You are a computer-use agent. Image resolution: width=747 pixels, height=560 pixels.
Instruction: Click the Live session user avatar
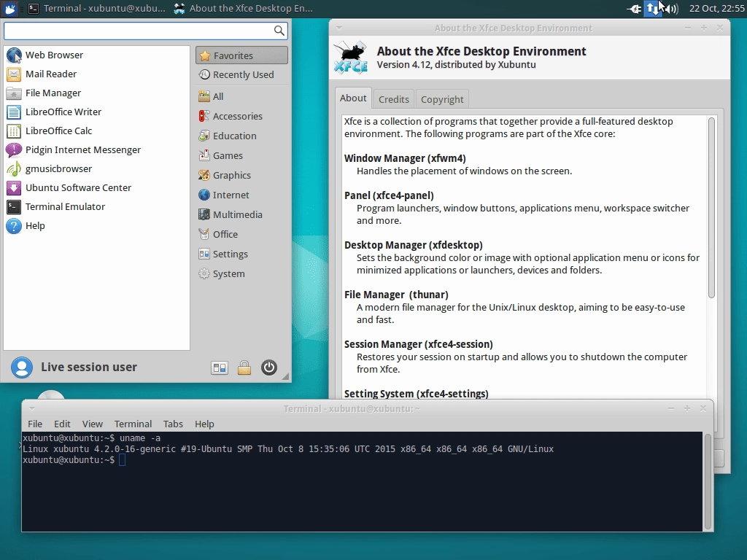22,367
